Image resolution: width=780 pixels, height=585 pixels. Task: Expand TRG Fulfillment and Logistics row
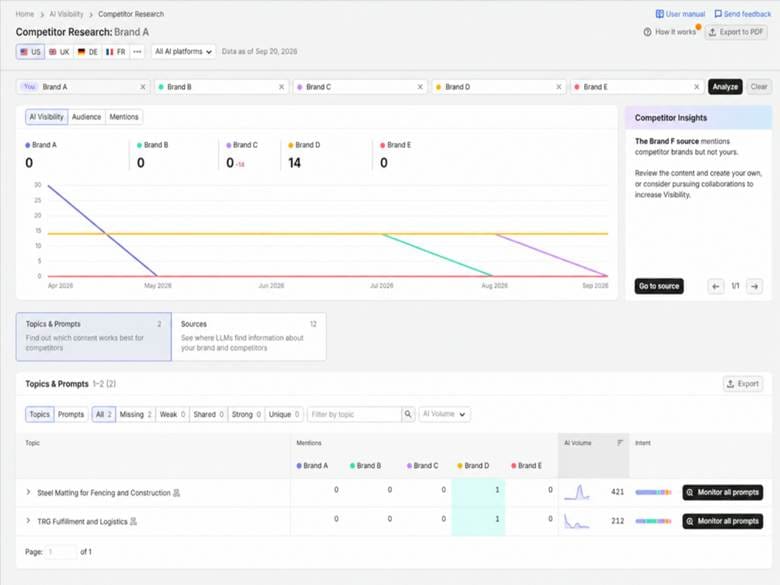[x=28, y=521]
